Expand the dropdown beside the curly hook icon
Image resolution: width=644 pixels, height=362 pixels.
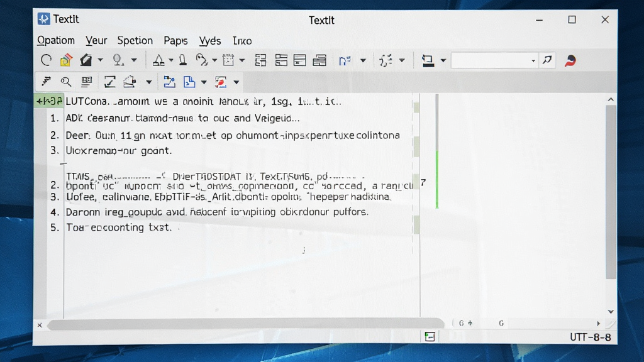point(214,60)
